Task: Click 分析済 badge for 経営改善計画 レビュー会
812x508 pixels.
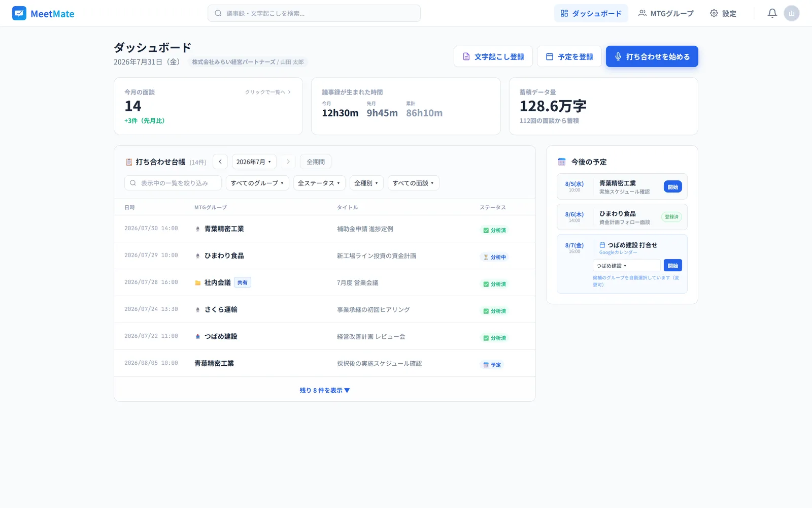Action: pyautogui.click(x=494, y=338)
